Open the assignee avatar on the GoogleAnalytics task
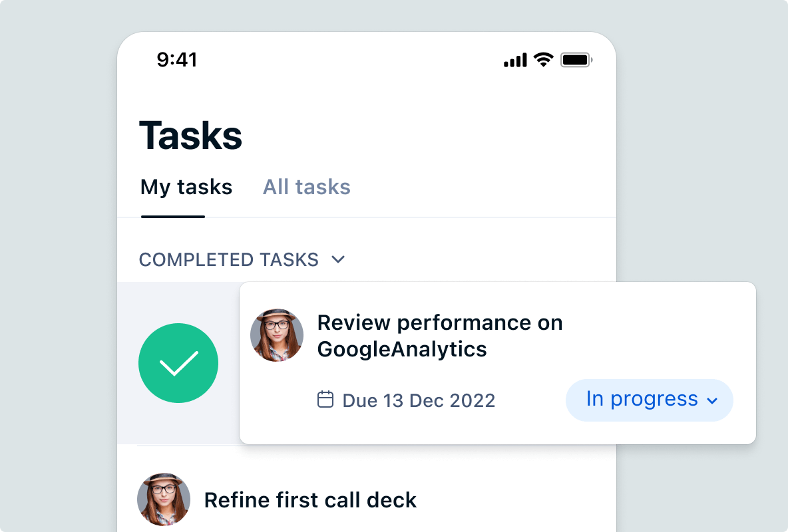Screen dimensions: 788x532 click(x=276, y=335)
